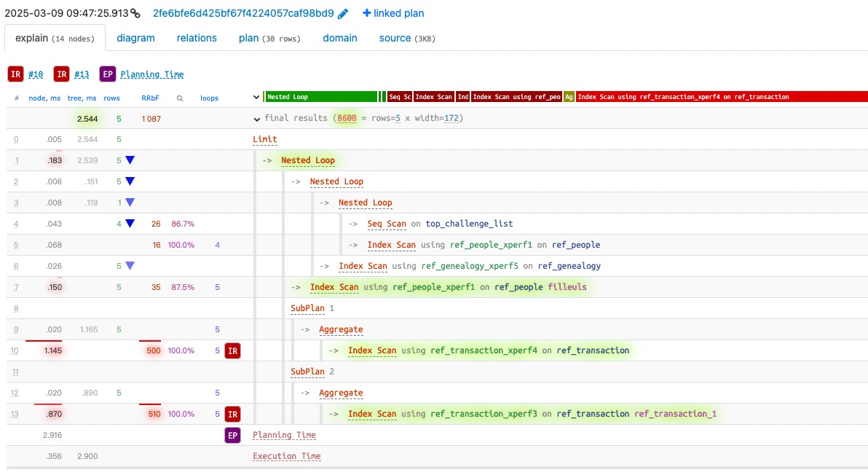The height and width of the screenshot is (475, 868).
Task: Collapse the plan tree via the timeline chevron
Action: 256,97
